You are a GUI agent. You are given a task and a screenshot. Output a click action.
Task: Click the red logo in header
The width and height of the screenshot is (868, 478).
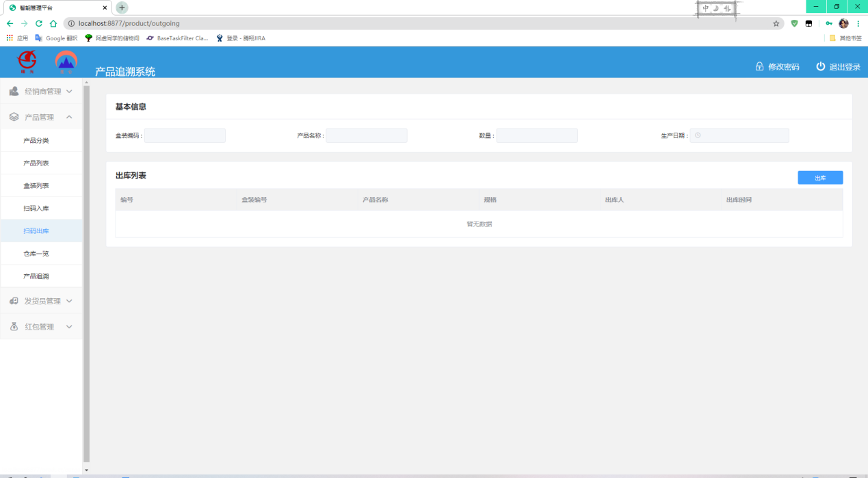[27, 62]
